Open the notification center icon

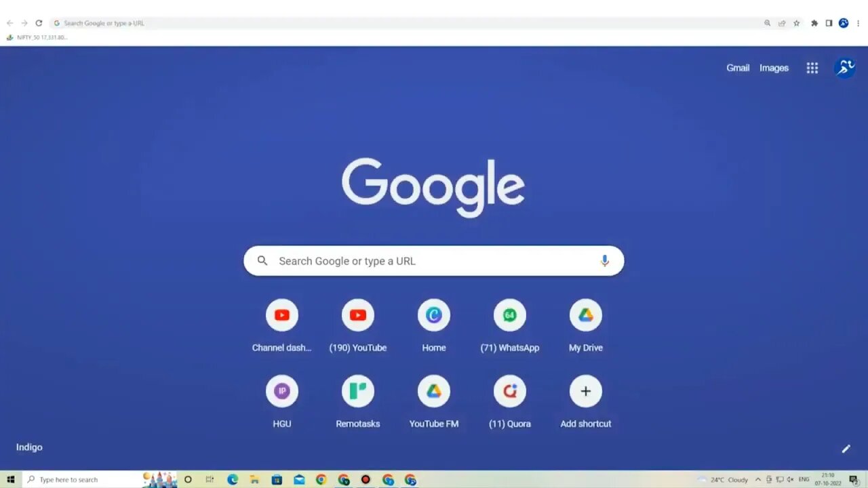(854, 480)
